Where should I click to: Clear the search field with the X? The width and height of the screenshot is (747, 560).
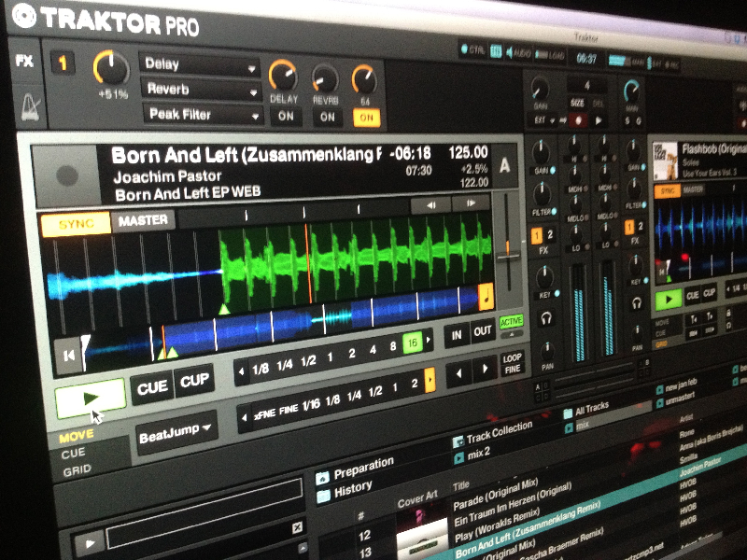click(296, 526)
